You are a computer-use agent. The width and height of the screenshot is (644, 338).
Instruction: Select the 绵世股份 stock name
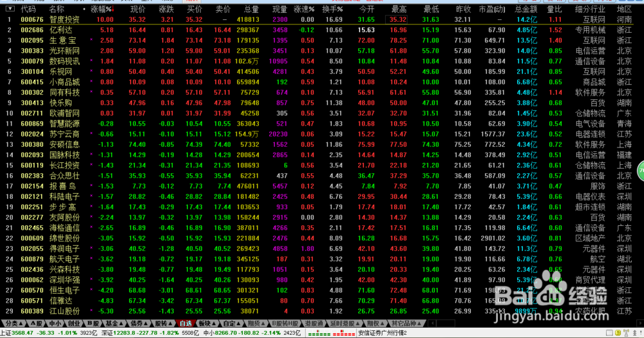click(64, 238)
